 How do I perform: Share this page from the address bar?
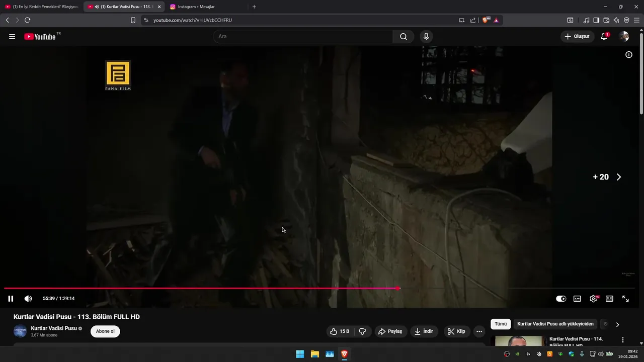(x=473, y=20)
